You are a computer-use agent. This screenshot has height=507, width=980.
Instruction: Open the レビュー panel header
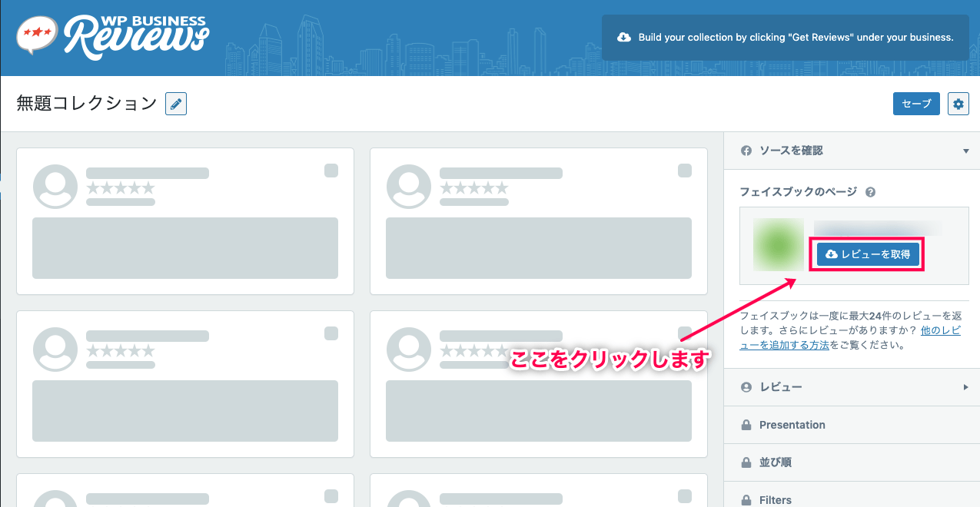point(852,387)
